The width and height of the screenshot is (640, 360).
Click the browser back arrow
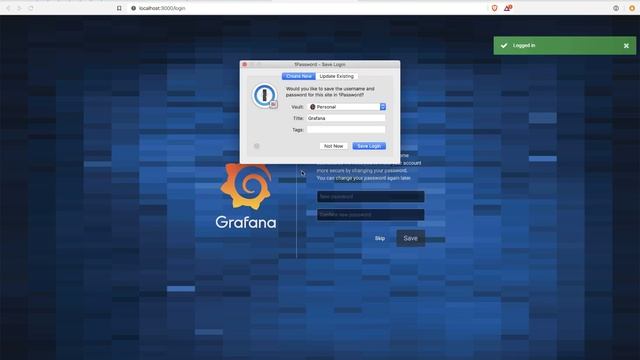(8, 8)
